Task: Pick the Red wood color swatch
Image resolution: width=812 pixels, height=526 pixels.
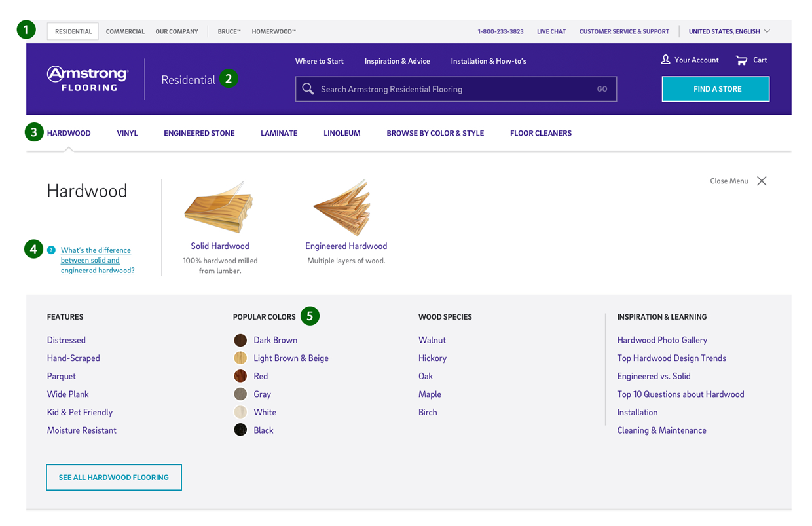Action: 240,376
